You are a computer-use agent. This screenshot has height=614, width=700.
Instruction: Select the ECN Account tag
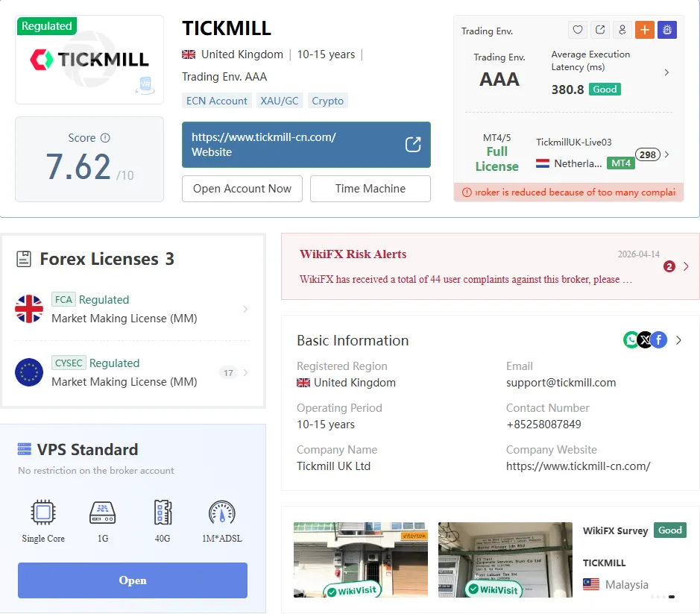(x=216, y=101)
